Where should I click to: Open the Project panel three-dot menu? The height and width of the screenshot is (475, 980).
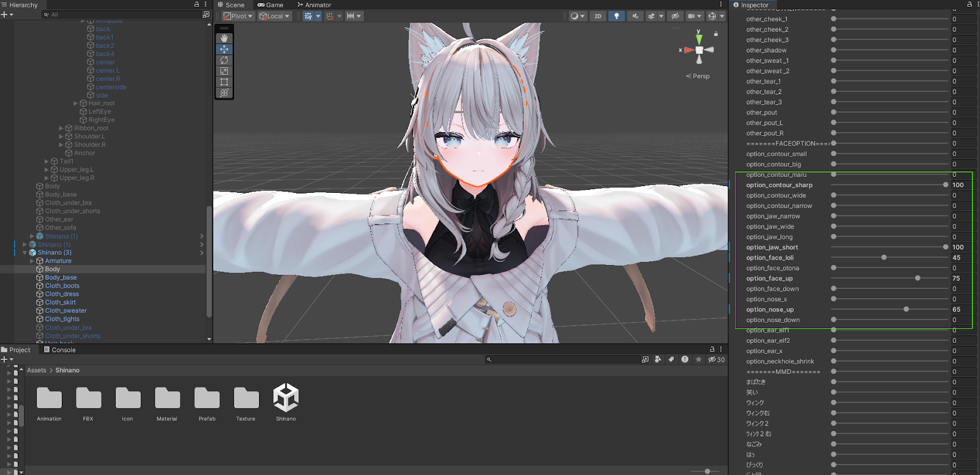coord(721,350)
